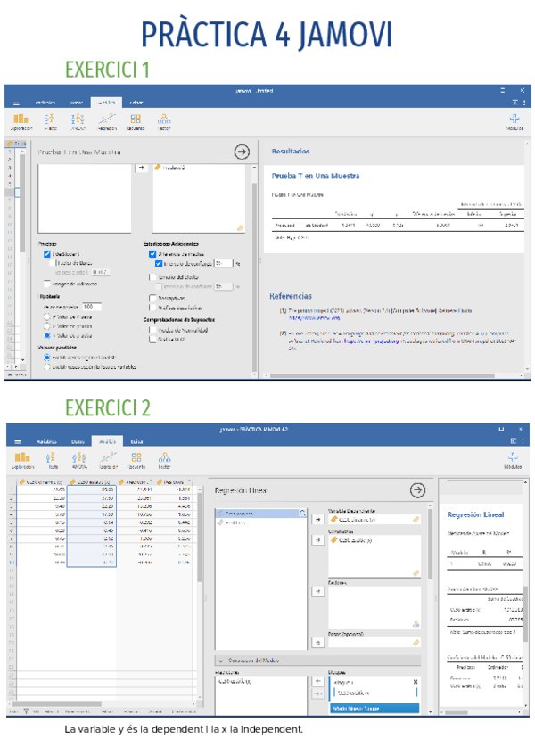Open Exploración menu in Exercici 2 window
Screen dimensions: 535x756
click(x=22, y=460)
